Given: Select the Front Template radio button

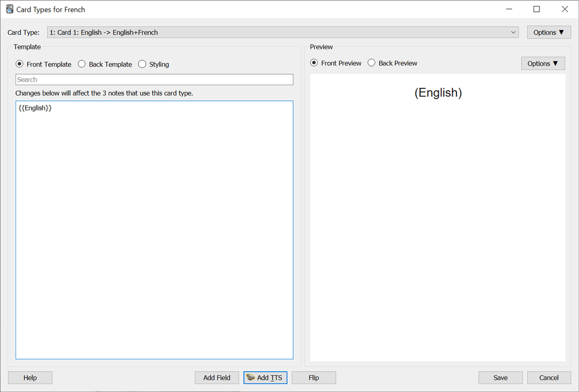Looking at the screenshot, I should click(19, 64).
